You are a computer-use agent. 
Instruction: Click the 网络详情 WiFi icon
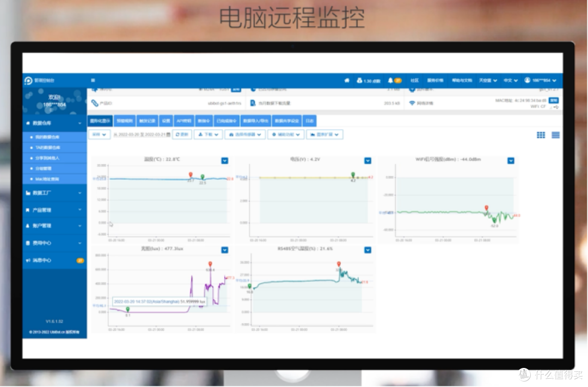[x=412, y=103]
